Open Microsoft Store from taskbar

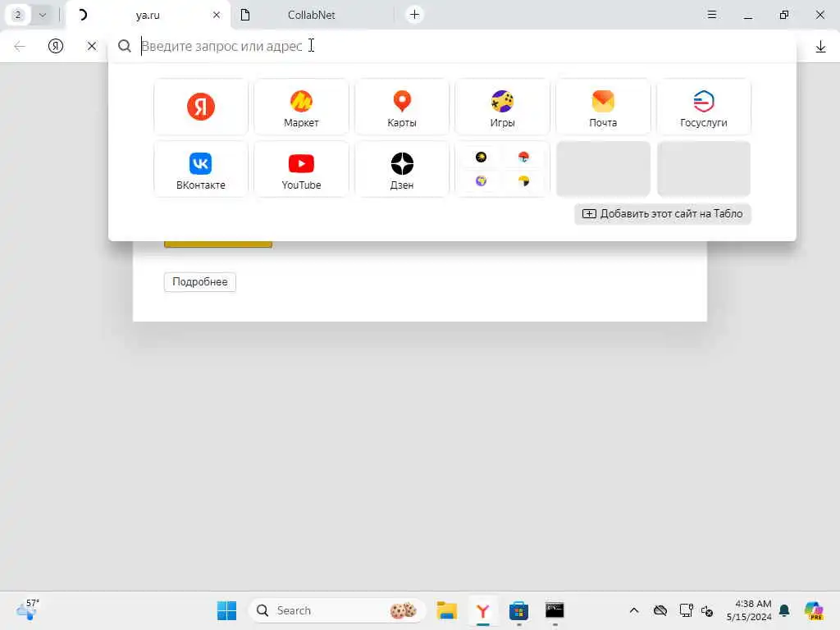(518, 610)
